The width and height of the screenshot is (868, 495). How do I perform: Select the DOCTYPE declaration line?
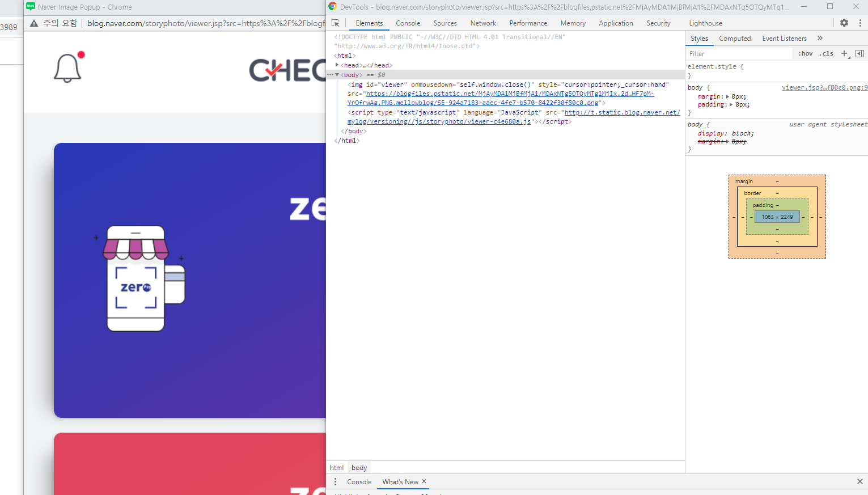click(450, 41)
